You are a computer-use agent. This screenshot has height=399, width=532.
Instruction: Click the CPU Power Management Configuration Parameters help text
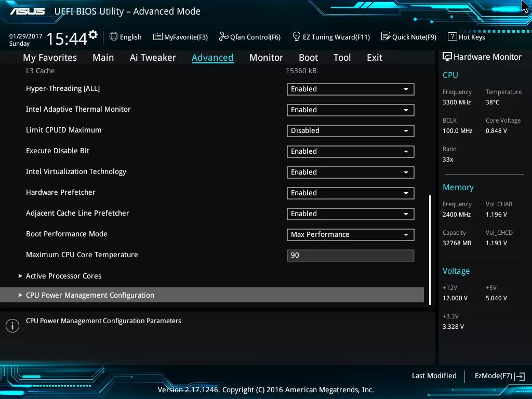point(103,321)
